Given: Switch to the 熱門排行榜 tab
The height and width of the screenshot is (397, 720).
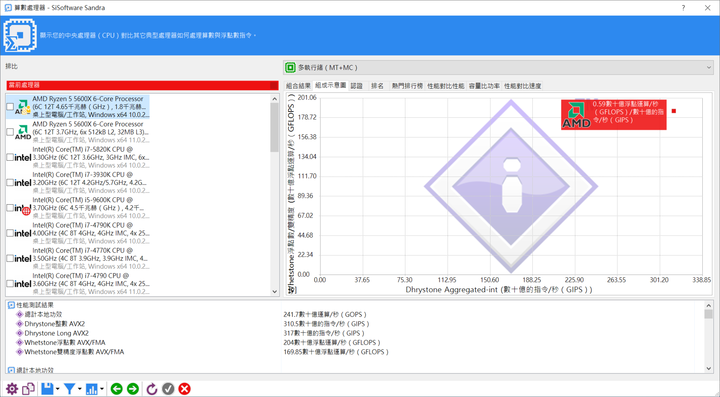Looking at the screenshot, I should (407, 86).
